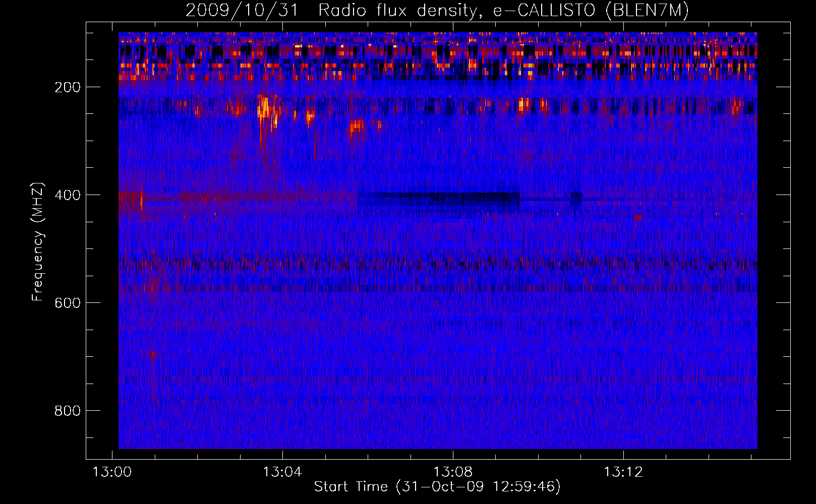Click the dark band at 400 MHz near 13:08
816x504 pixels.
click(x=439, y=199)
